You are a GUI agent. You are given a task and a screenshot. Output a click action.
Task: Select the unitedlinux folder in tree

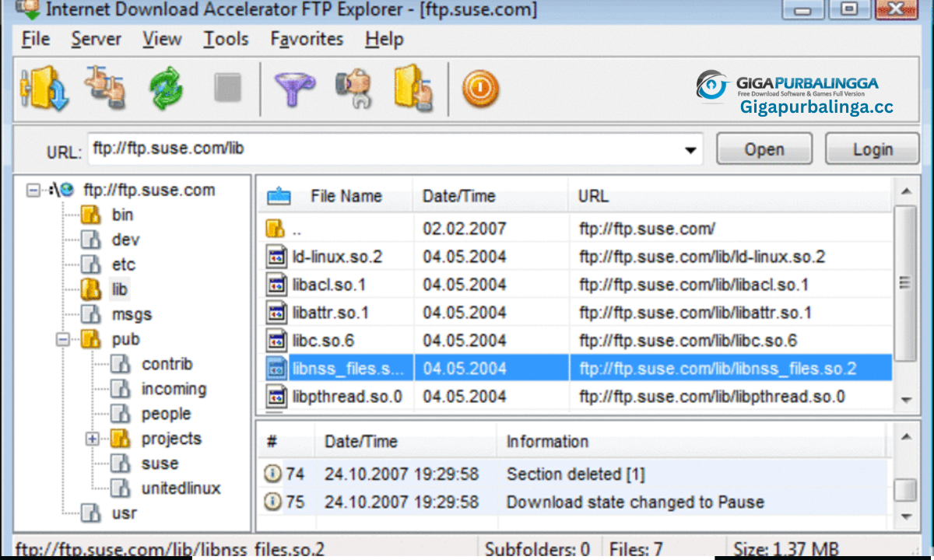[x=181, y=488]
